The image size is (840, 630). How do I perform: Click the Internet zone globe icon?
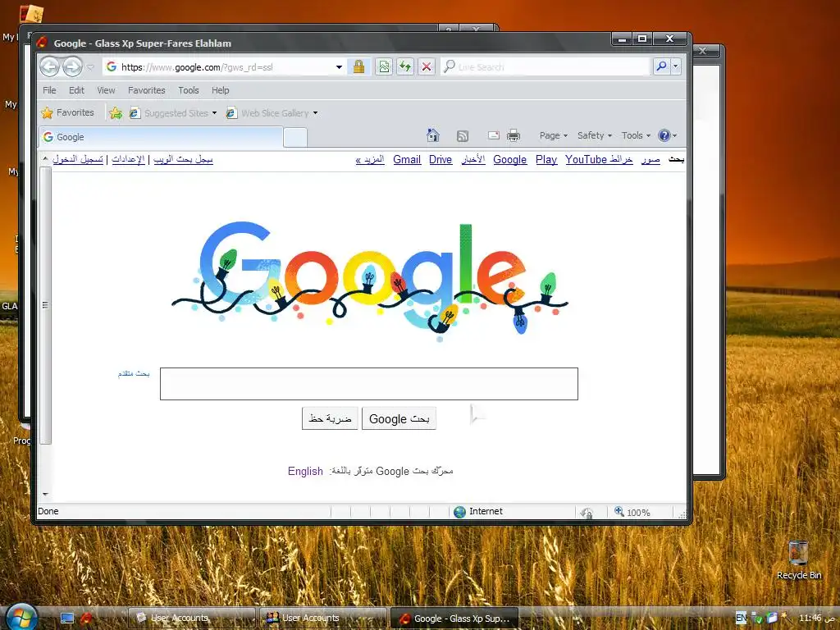pyautogui.click(x=459, y=512)
